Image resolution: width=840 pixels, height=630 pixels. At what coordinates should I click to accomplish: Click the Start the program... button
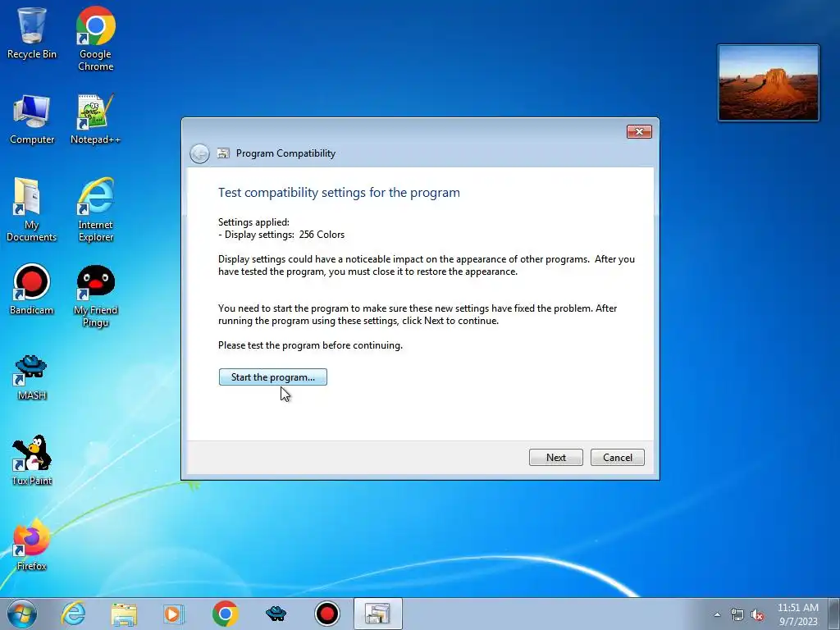pos(272,377)
